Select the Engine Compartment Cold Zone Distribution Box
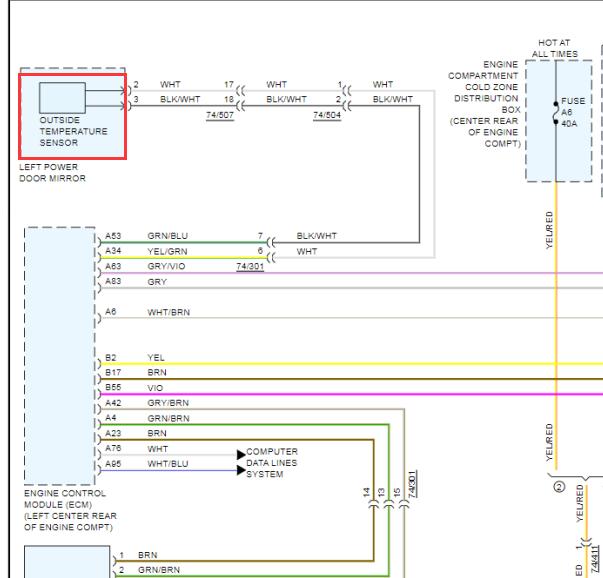 point(559,121)
